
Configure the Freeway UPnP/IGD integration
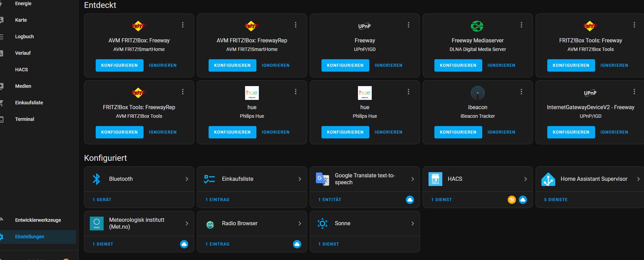(x=345, y=65)
